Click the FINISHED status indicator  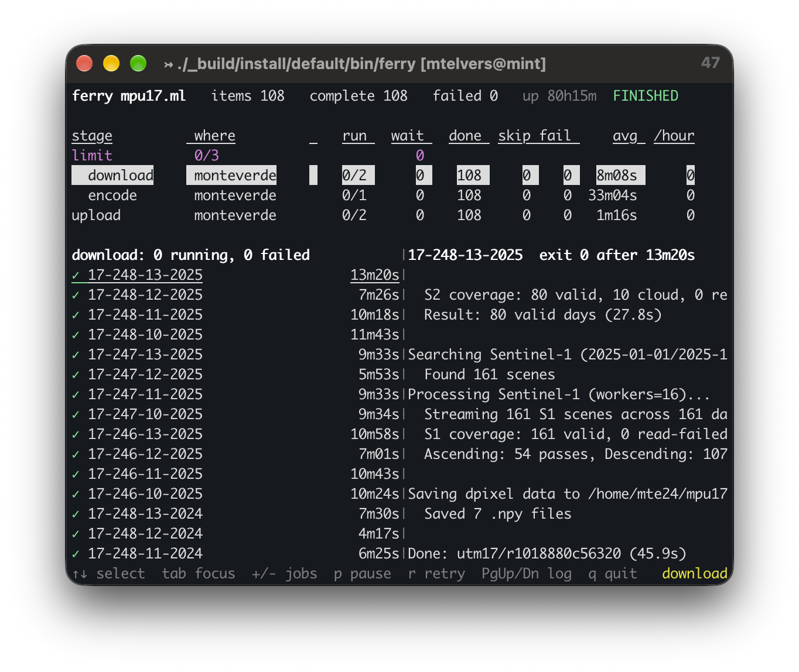646,96
